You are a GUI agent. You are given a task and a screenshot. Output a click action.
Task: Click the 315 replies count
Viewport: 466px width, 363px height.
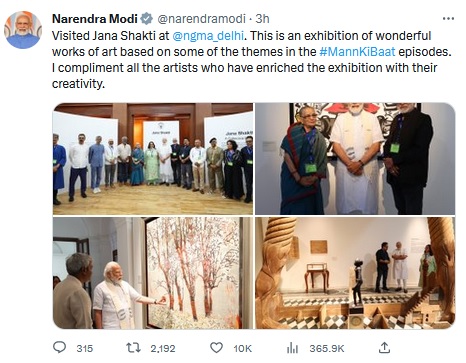(x=85, y=349)
